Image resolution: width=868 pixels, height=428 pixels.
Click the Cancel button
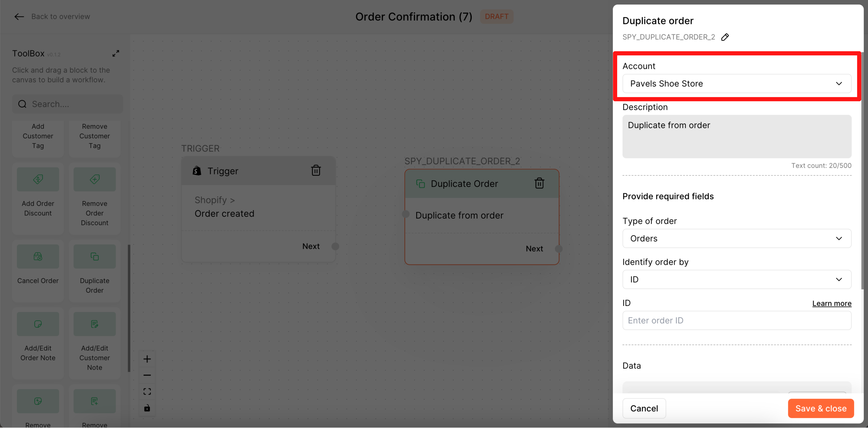[644, 409]
